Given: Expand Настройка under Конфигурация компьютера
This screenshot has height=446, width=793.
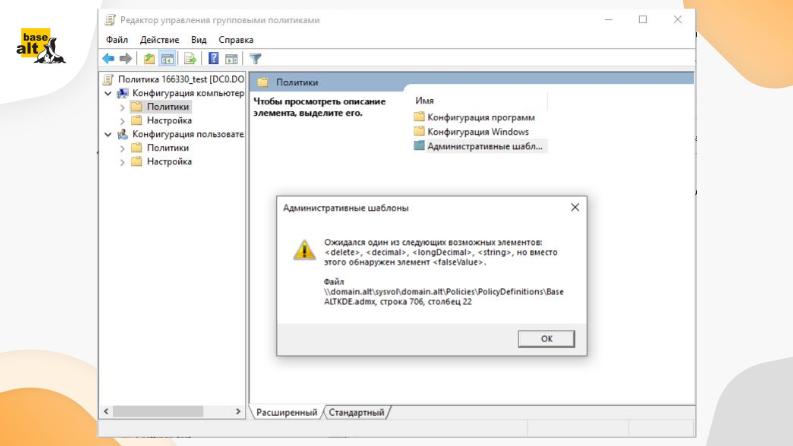Looking at the screenshot, I should click(123, 120).
